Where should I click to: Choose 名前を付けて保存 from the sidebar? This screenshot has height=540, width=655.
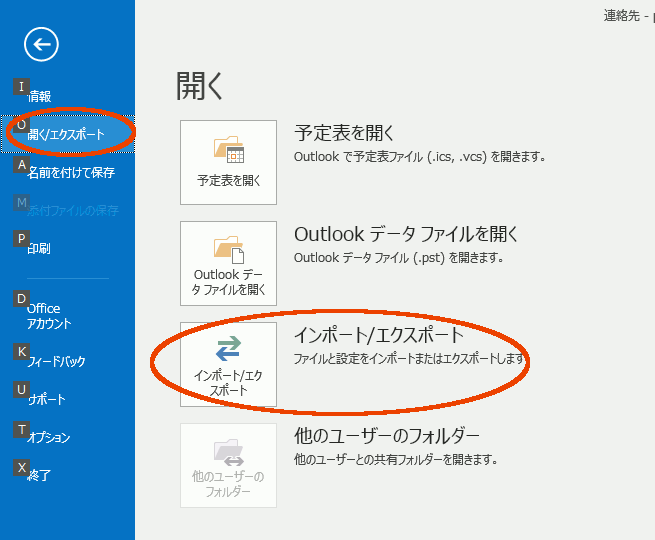point(71,173)
